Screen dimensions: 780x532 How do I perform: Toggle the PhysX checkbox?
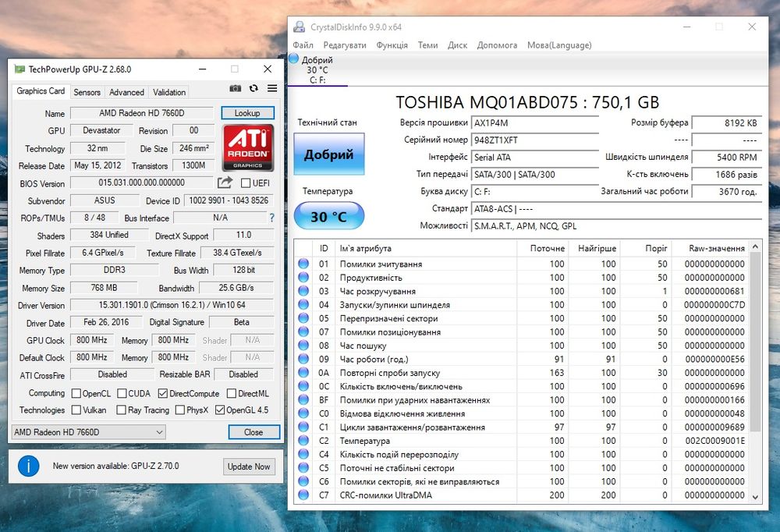click(180, 410)
